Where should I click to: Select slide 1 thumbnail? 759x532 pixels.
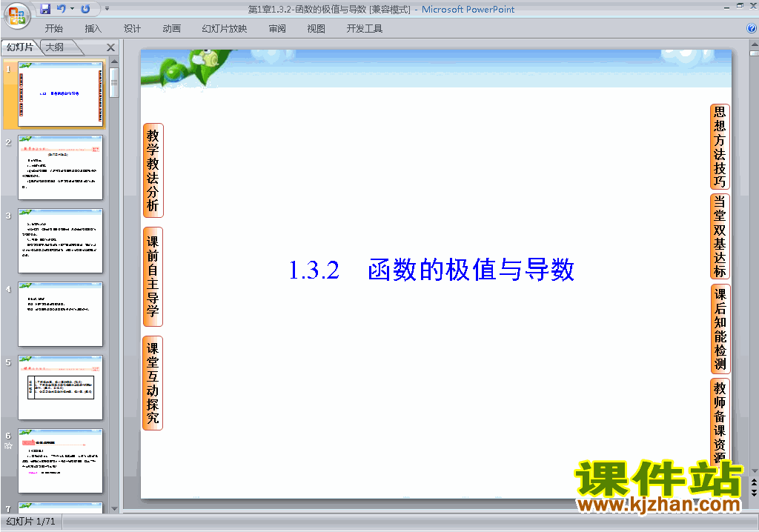tap(61, 94)
